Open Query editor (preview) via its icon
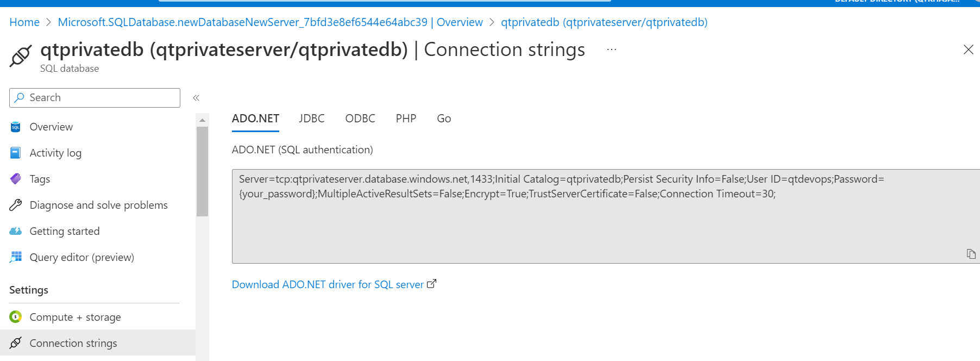Image resolution: width=980 pixels, height=361 pixels. [15, 257]
